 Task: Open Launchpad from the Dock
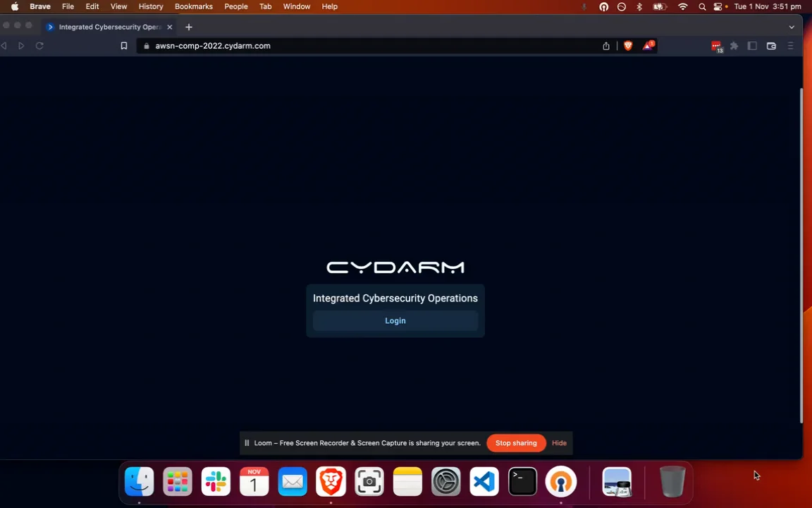coord(178,482)
